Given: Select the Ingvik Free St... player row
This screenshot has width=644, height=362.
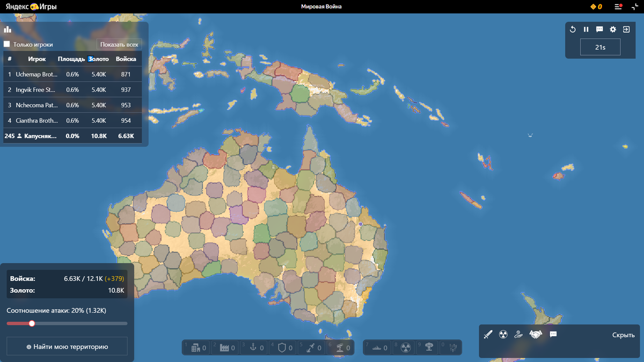Looking at the screenshot, I should pyautogui.click(x=72, y=90).
